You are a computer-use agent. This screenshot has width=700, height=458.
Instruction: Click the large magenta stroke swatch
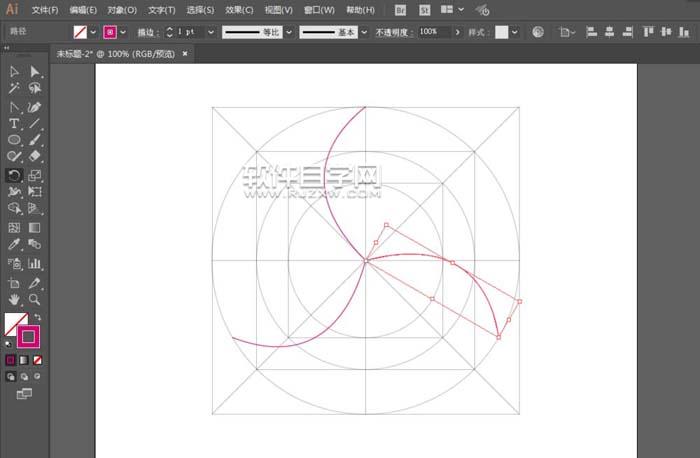click(28, 338)
